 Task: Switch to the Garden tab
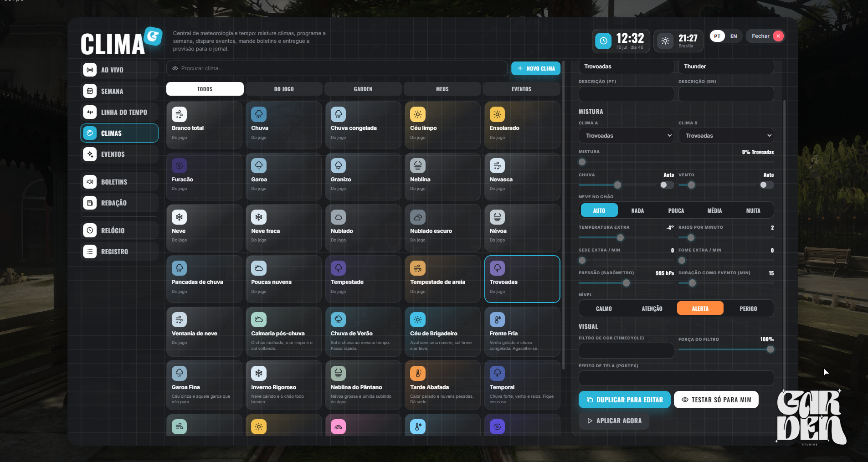coord(363,89)
